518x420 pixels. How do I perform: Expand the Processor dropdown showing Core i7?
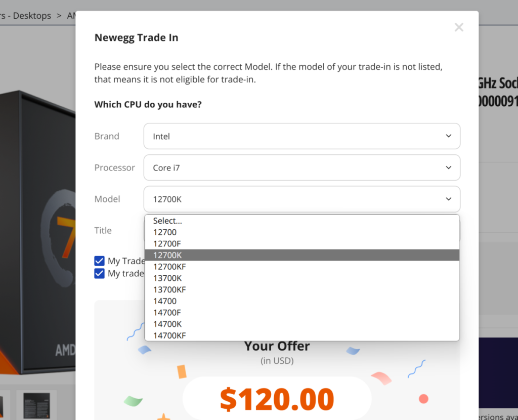point(301,167)
